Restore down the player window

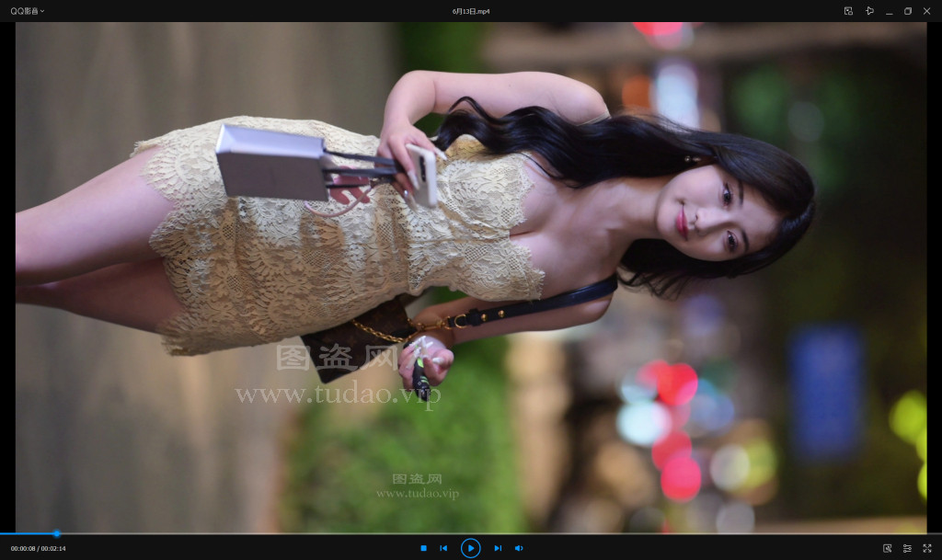pyautogui.click(x=908, y=11)
